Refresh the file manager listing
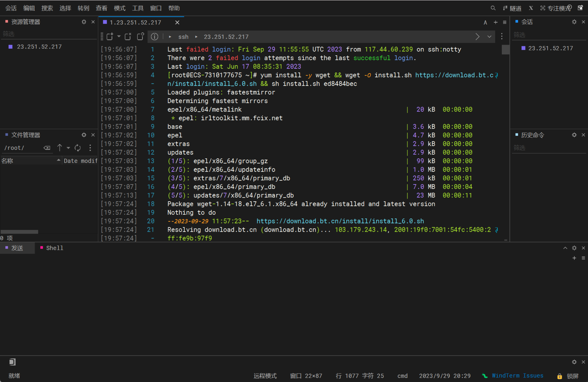The image size is (588, 382). click(x=78, y=148)
